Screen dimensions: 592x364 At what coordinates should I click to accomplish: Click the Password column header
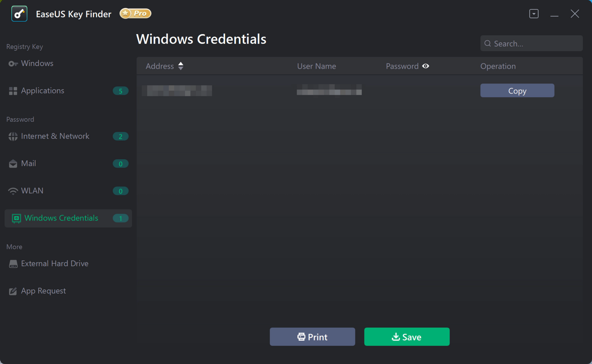pyautogui.click(x=402, y=66)
